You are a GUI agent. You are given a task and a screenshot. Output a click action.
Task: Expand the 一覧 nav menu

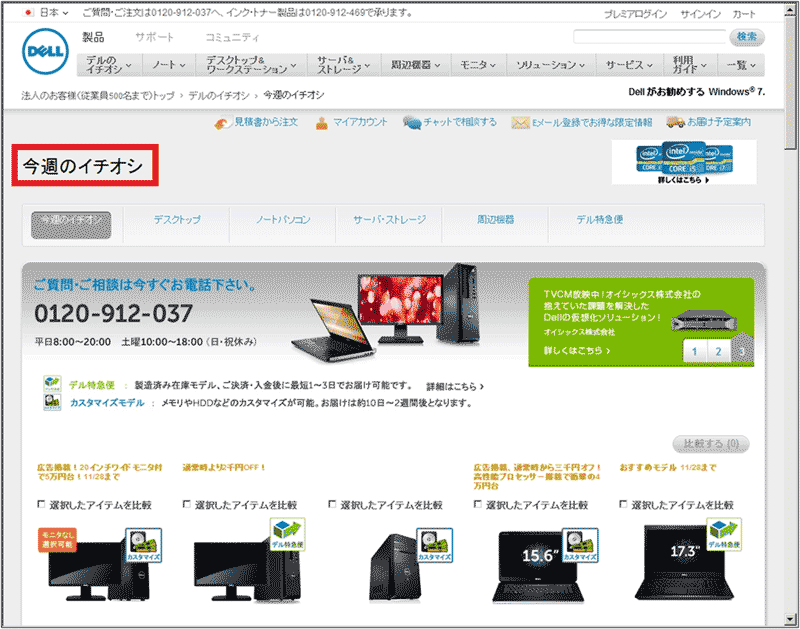pyautogui.click(x=741, y=65)
